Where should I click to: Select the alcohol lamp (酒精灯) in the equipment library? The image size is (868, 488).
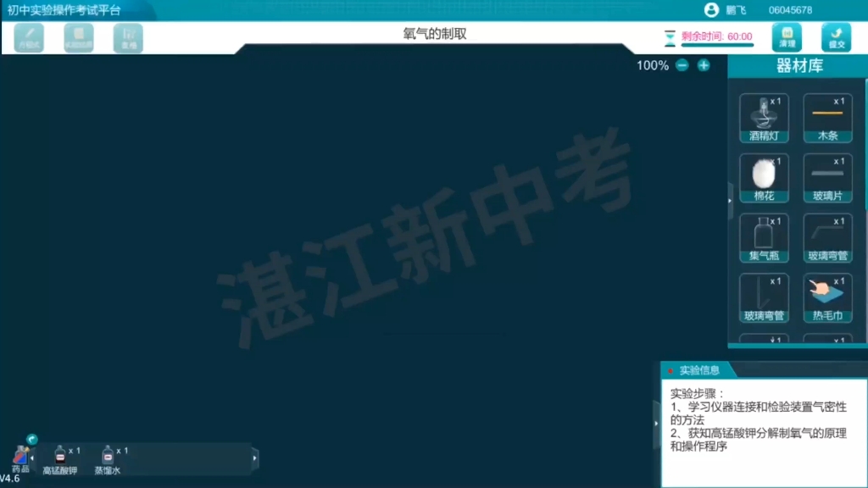[x=764, y=117]
